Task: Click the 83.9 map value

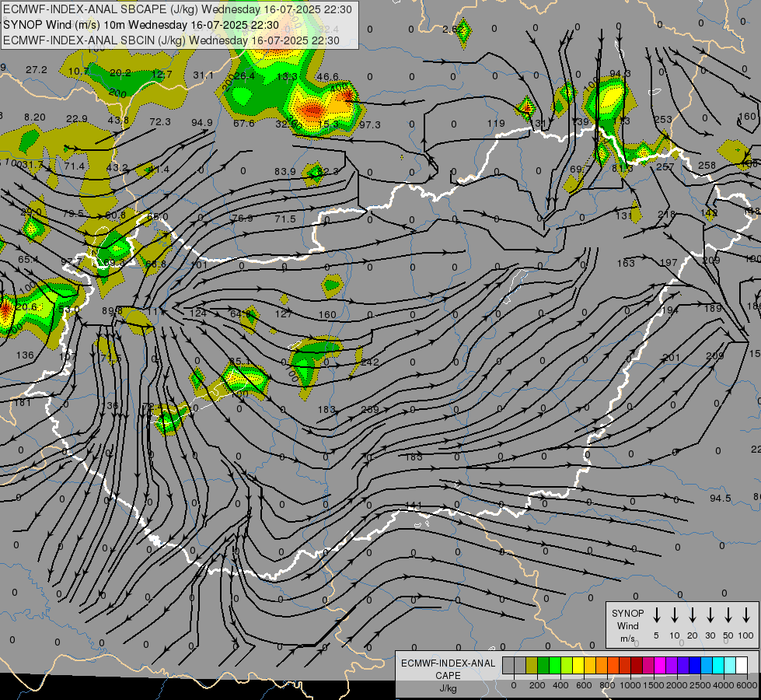Action: point(285,171)
